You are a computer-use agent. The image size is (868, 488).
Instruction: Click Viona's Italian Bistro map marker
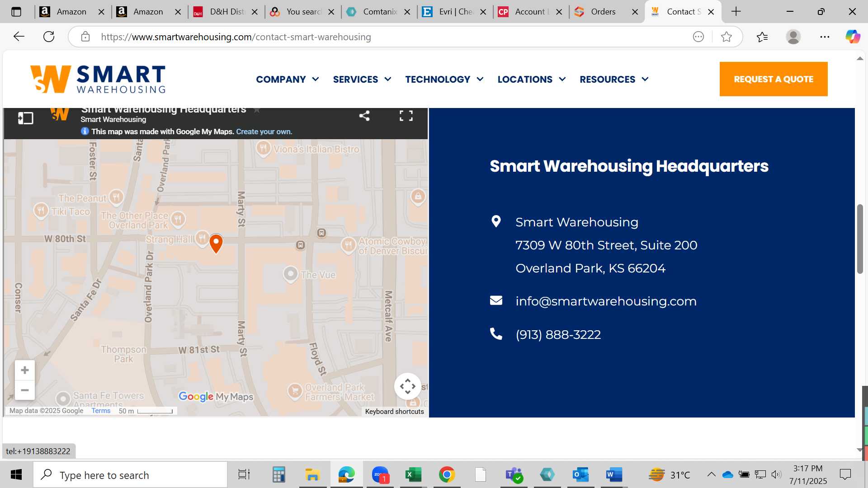(x=263, y=148)
